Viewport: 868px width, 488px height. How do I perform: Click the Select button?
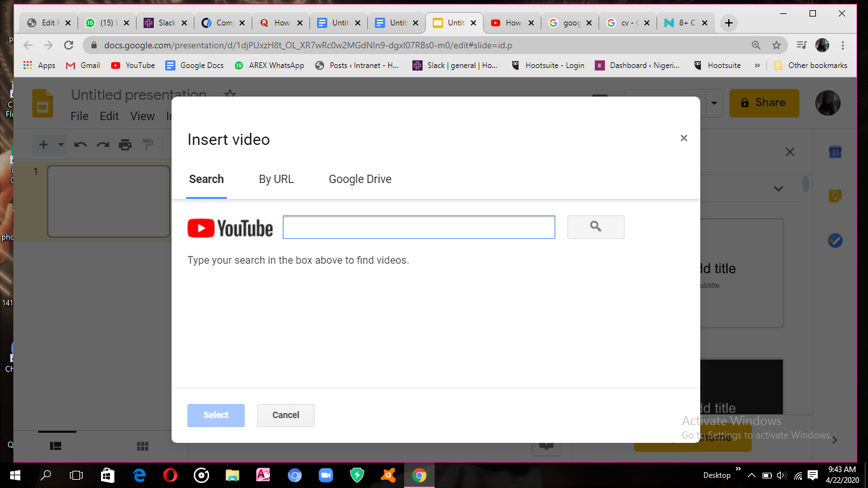coord(216,415)
